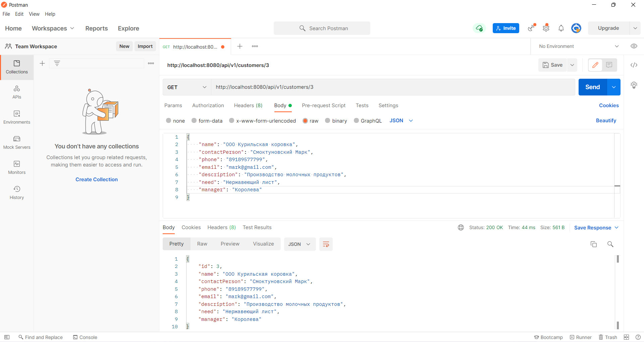
Task: Click the capture requests satellite icon
Action: 531,28
